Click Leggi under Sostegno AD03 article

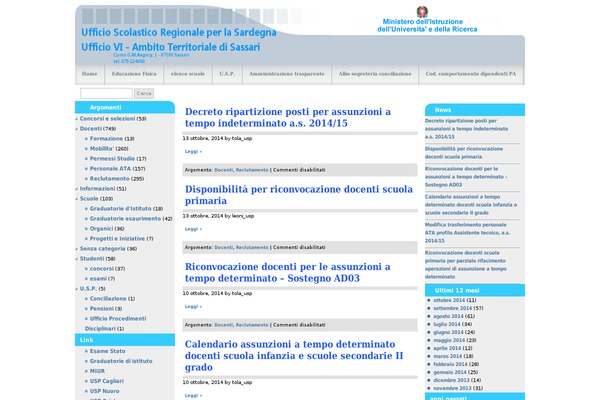point(193,306)
